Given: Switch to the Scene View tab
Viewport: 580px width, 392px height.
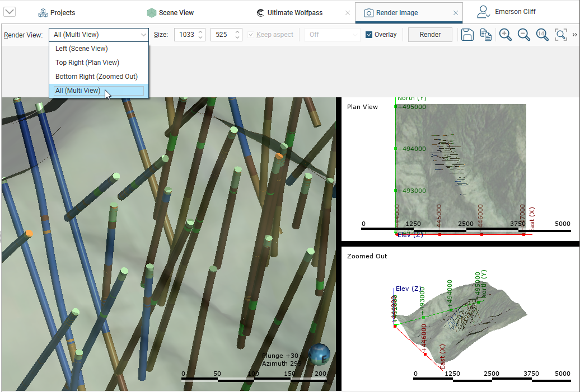Looking at the screenshot, I should 172,12.
